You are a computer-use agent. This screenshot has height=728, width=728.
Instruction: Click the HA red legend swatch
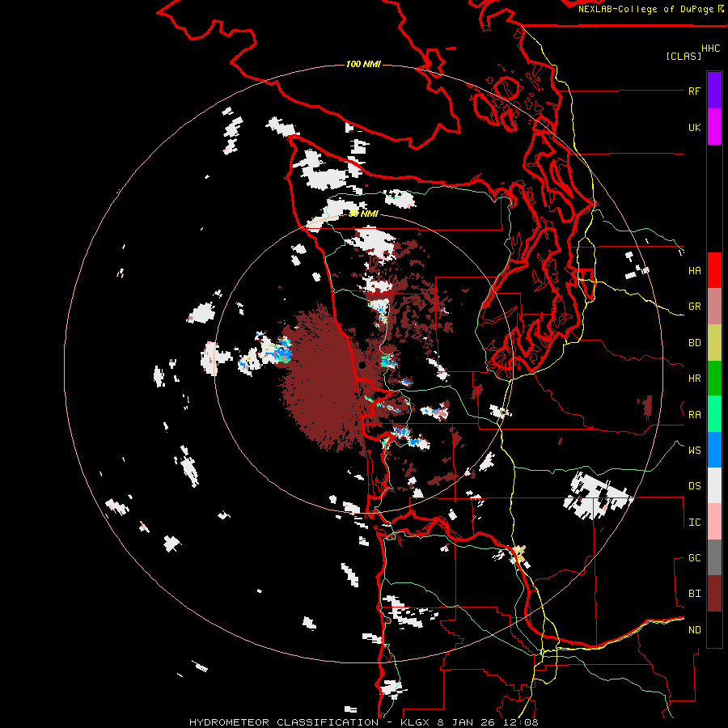pos(714,270)
